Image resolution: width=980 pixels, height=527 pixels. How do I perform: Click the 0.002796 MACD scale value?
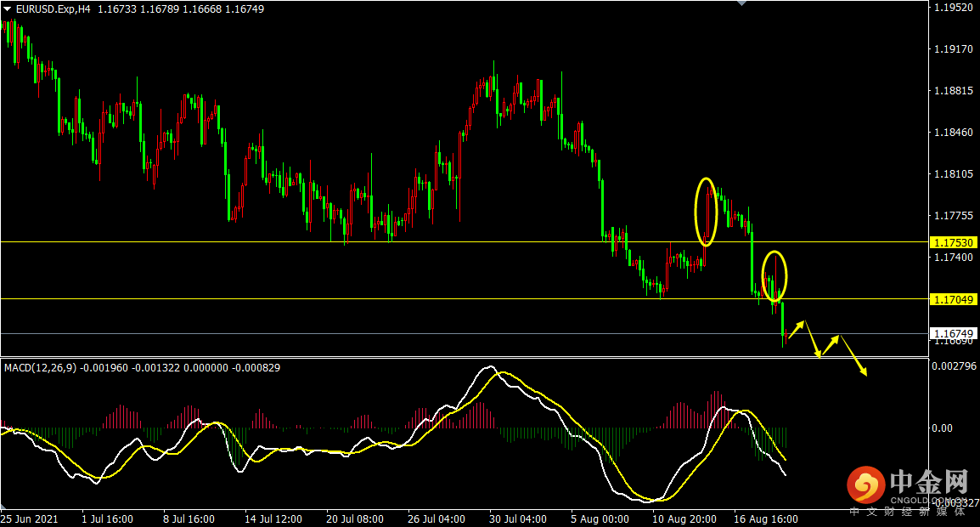tap(954, 366)
